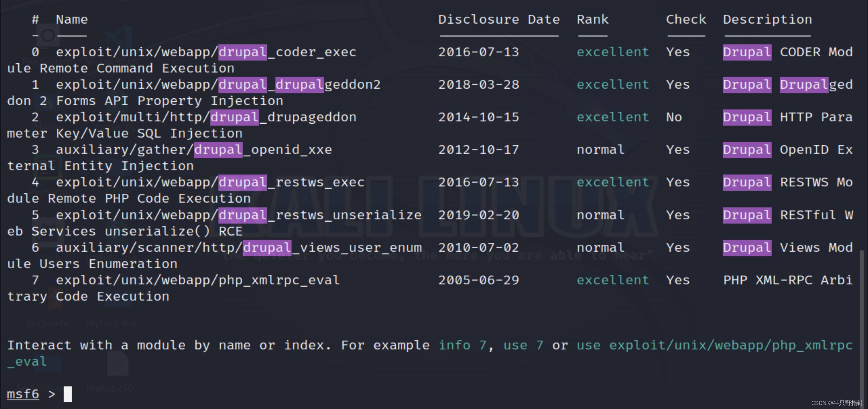Click the module name exploit/unix/webapp/drupal_coder_exec
868x409 pixels.
coord(206,52)
